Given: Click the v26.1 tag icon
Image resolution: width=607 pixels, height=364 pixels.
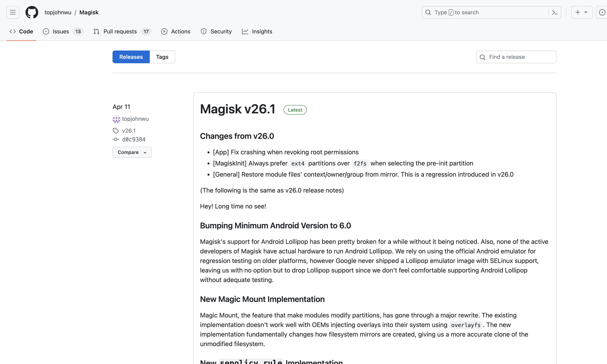Looking at the screenshot, I should [116, 131].
